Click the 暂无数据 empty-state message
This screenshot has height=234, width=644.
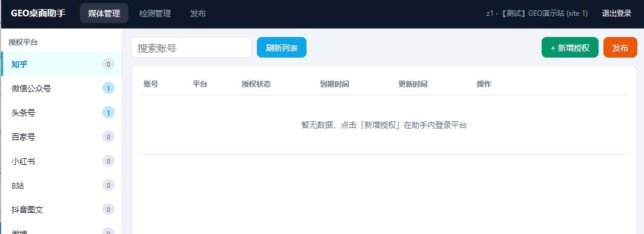point(384,125)
